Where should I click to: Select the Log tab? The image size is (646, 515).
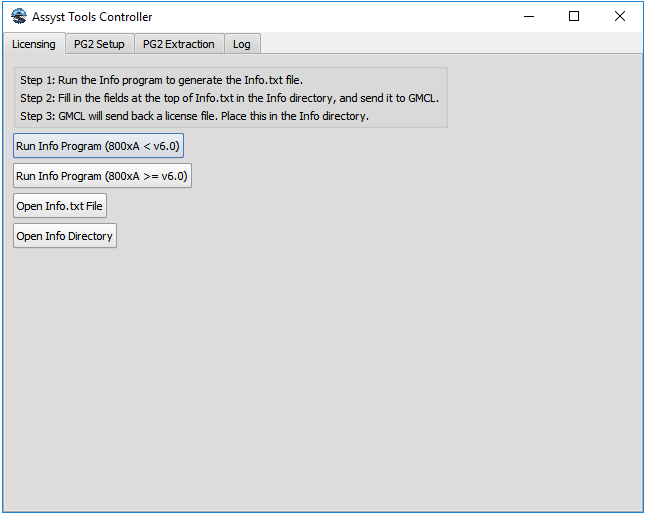tap(241, 44)
